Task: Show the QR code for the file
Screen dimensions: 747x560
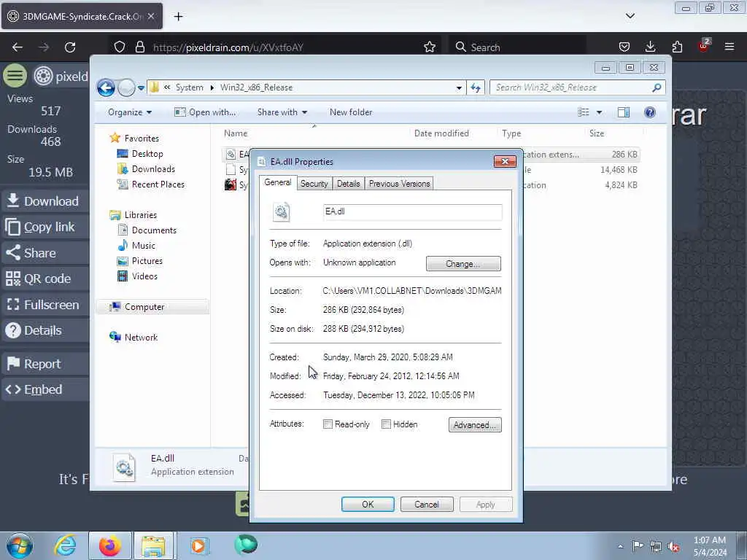Action: pos(46,279)
